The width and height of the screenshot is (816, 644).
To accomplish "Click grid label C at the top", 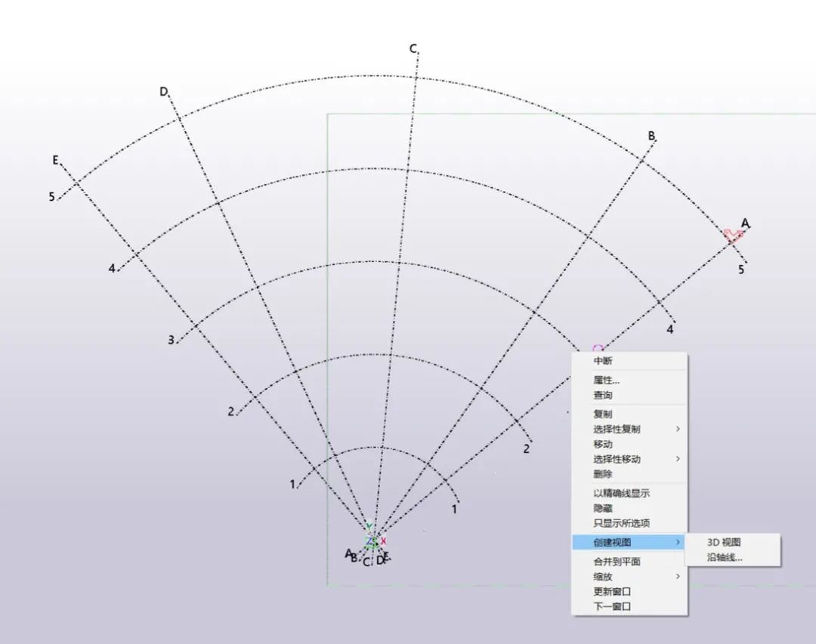I will [x=413, y=49].
